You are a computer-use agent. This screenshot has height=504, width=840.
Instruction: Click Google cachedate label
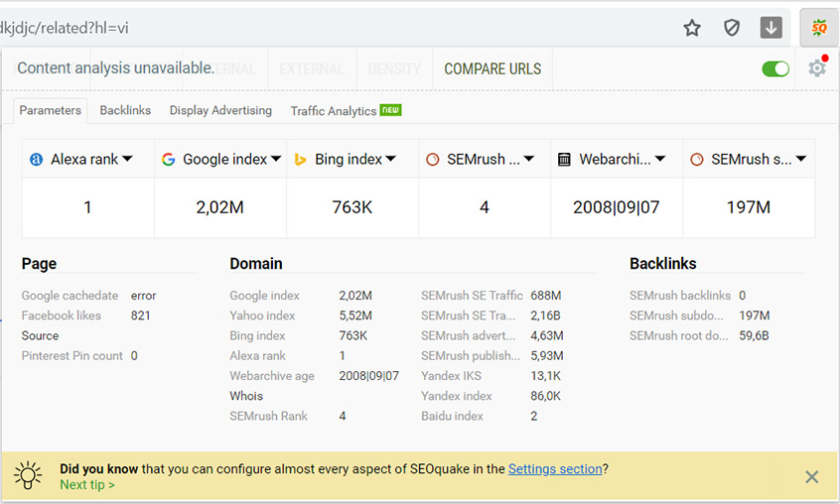point(70,296)
